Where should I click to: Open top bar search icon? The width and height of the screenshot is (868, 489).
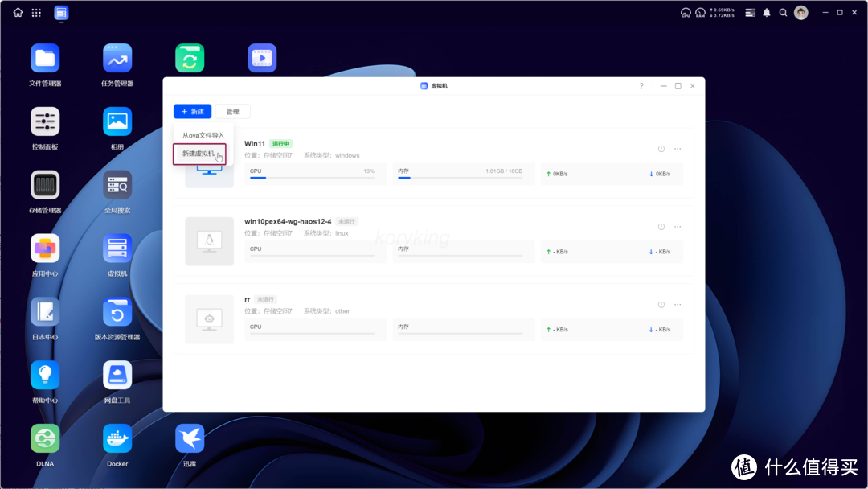tap(784, 12)
